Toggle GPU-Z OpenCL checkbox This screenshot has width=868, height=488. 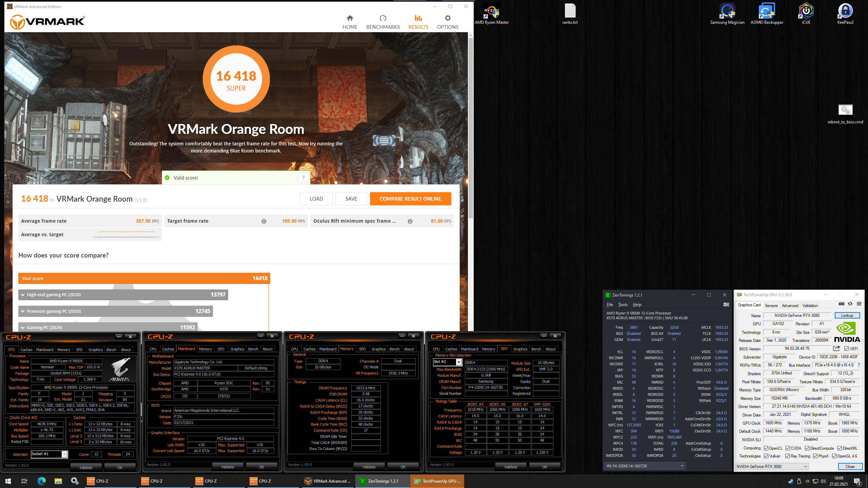pyautogui.click(x=766, y=448)
